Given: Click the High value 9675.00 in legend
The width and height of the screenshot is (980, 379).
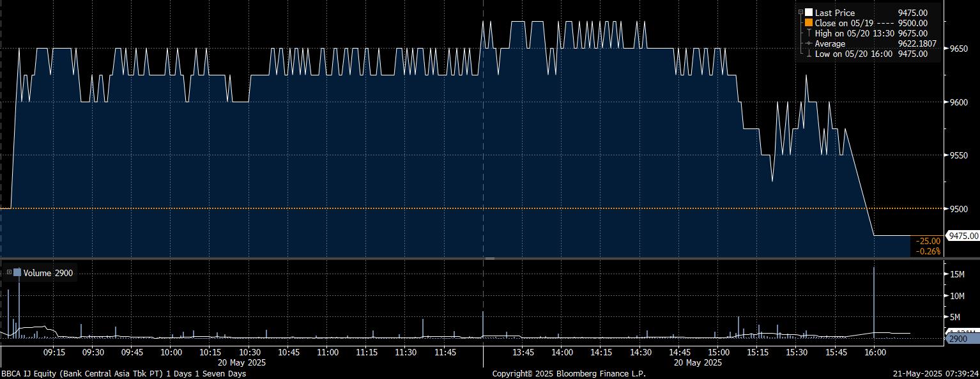Looking at the screenshot, I should (x=913, y=33).
